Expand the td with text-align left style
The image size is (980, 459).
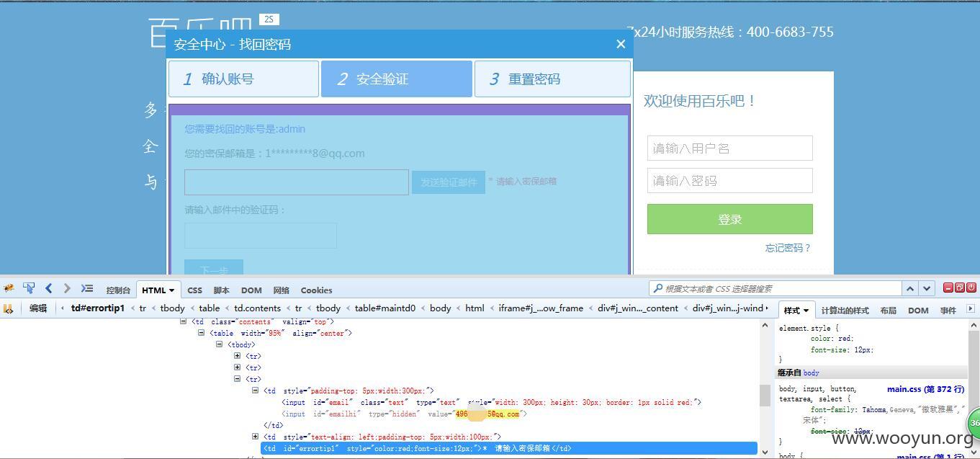255,437
